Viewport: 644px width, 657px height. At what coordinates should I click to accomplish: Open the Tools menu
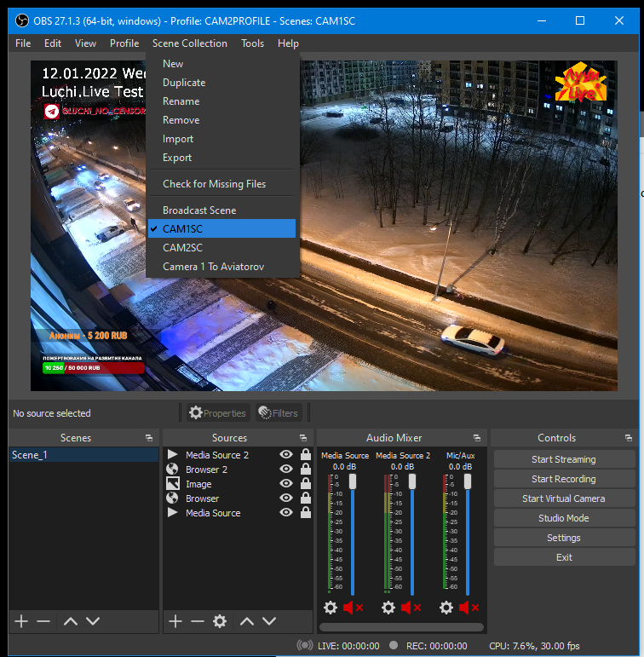click(253, 43)
